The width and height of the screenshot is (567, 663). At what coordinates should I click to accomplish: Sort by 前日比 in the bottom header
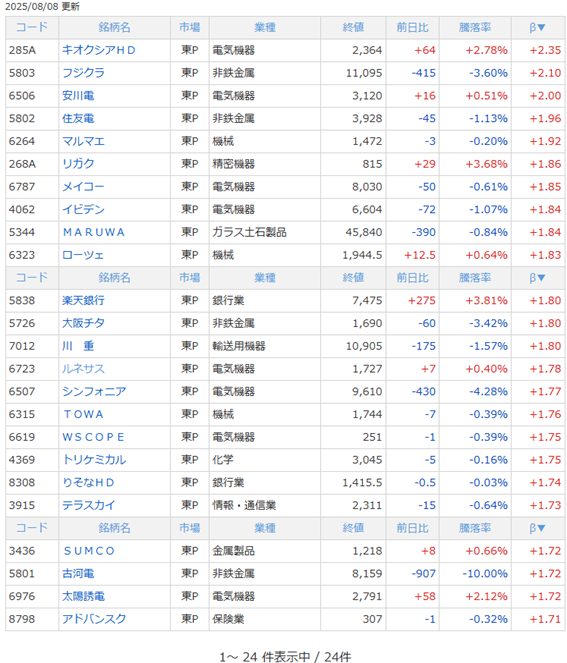412,528
